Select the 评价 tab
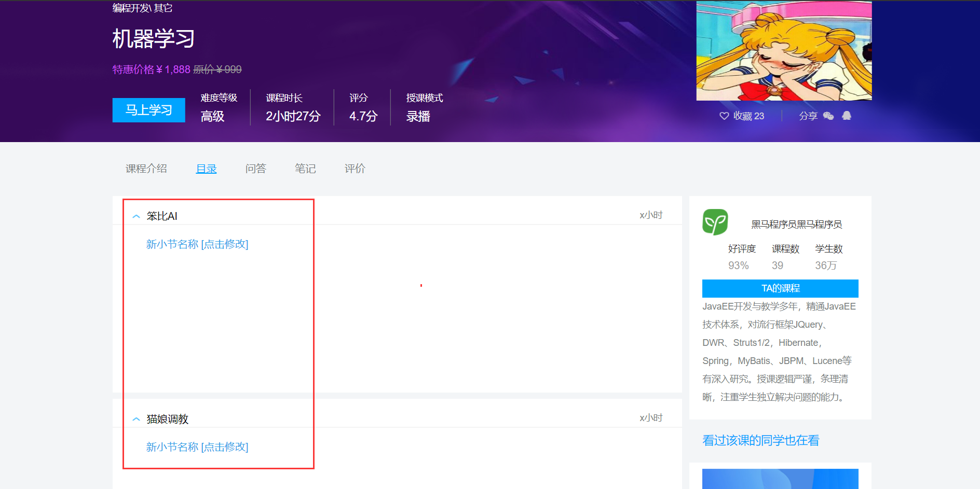 [x=355, y=169]
